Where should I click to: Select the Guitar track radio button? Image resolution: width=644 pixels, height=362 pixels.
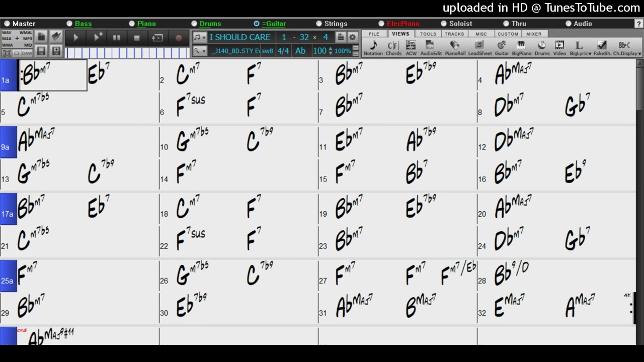click(257, 24)
